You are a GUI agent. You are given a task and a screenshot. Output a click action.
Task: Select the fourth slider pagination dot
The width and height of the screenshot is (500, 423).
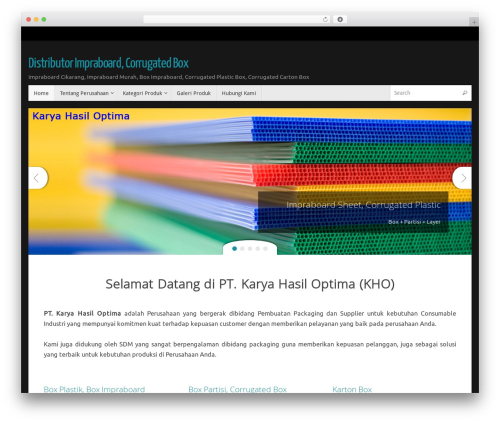click(x=258, y=249)
